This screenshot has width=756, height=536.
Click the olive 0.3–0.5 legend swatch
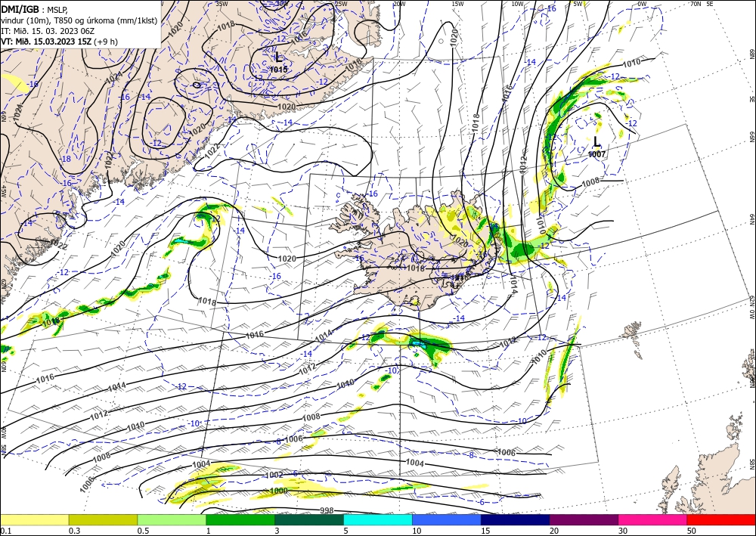[x=103, y=519]
